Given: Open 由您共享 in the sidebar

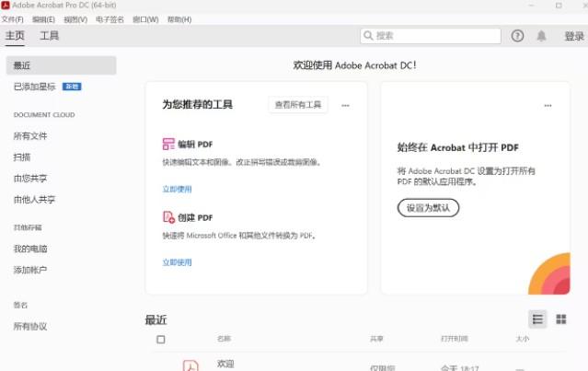Looking at the screenshot, I should pyautogui.click(x=30, y=179).
